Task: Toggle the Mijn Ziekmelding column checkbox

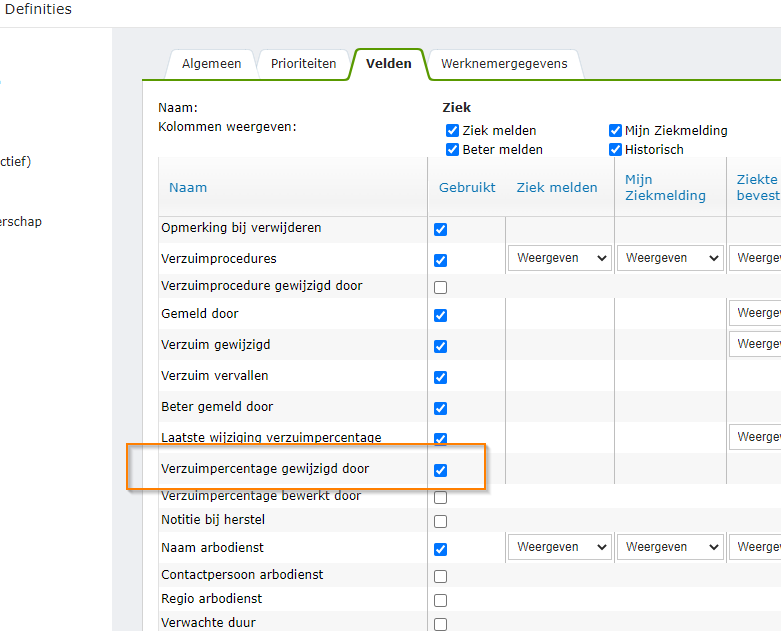Action: pyautogui.click(x=616, y=131)
